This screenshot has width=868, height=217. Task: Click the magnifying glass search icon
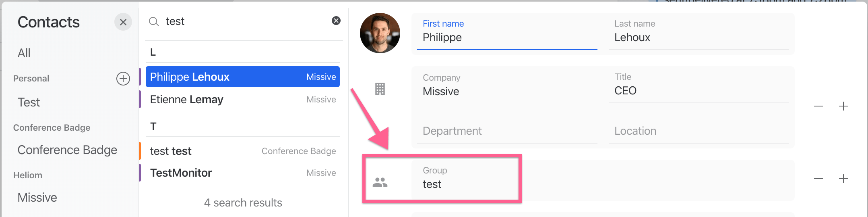[154, 21]
